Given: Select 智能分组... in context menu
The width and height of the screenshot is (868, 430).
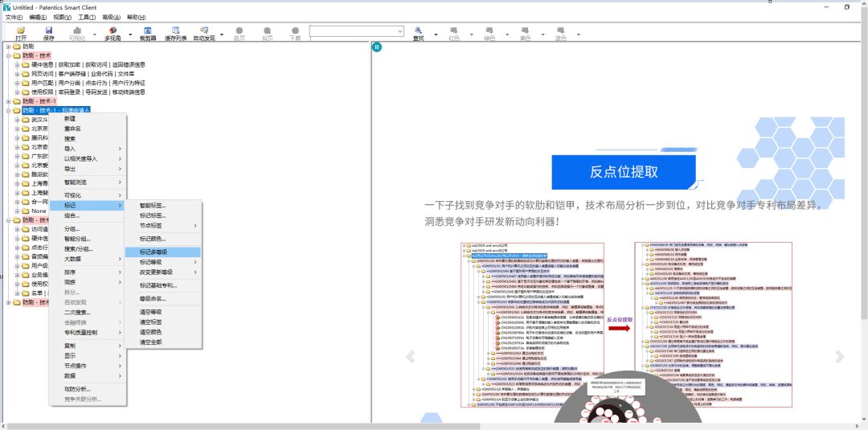Looking at the screenshot, I should [x=88, y=239].
